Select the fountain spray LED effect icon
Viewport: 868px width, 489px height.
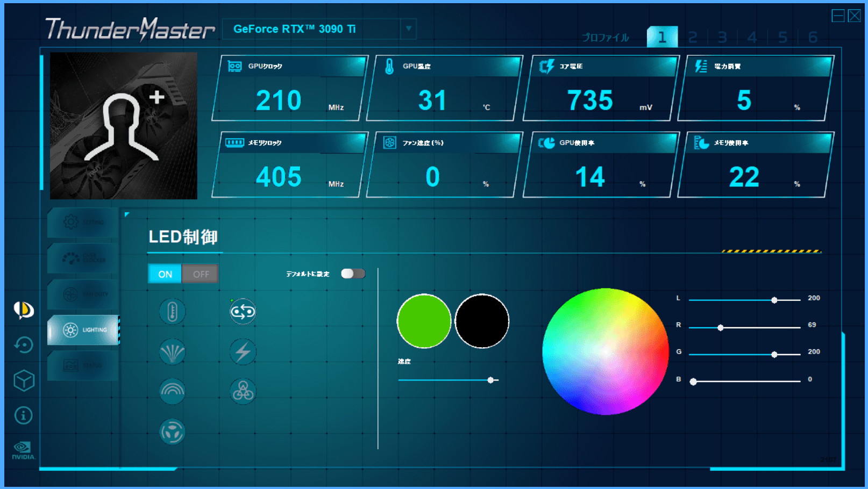(x=172, y=353)
